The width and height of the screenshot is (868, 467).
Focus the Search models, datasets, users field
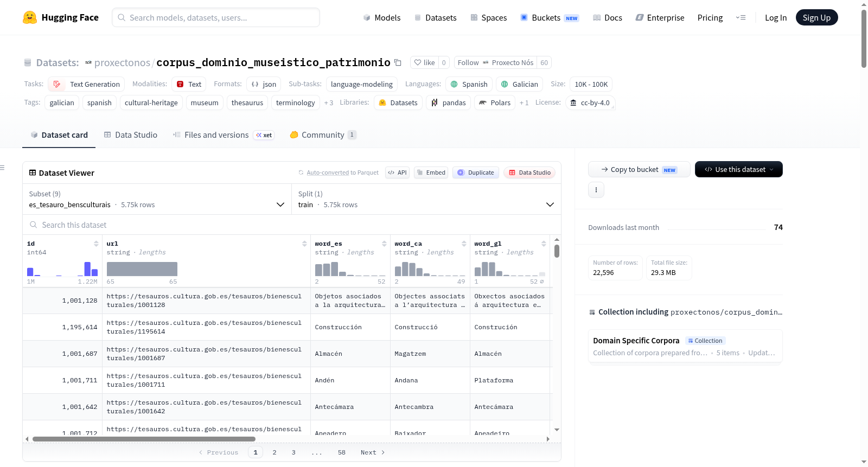click(216, 17)
